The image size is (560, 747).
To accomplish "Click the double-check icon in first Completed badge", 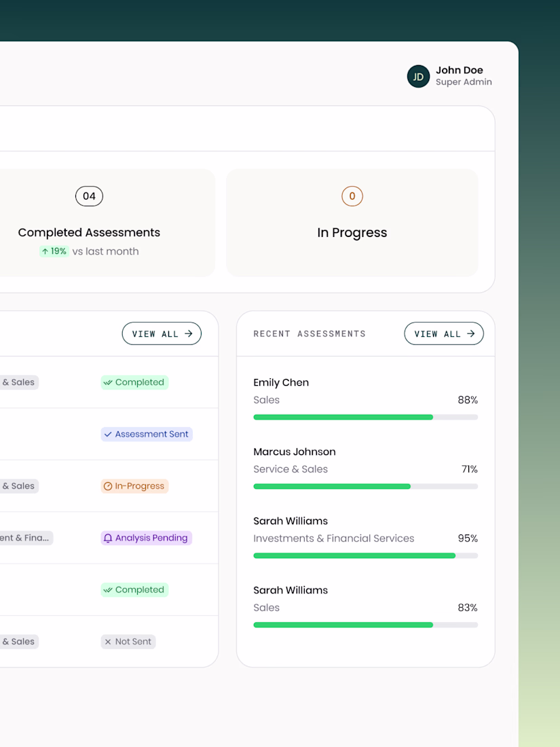I will click(108, 382).
